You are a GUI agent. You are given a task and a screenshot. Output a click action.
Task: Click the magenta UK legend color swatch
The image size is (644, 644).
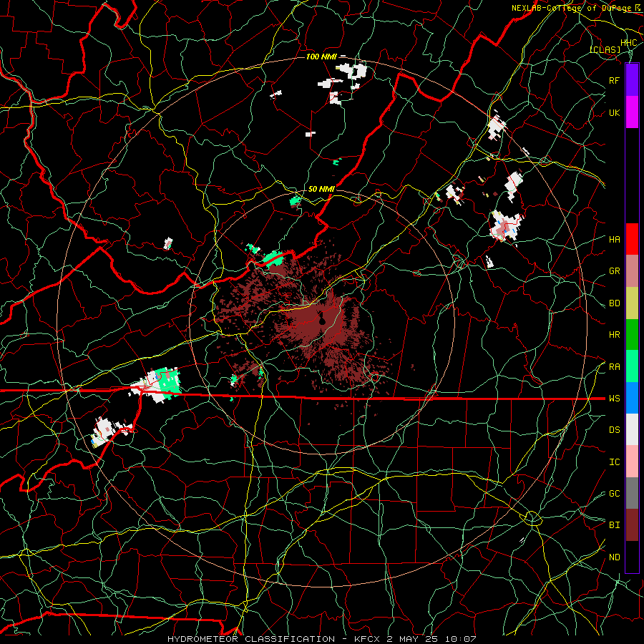(x=632, y=112)
